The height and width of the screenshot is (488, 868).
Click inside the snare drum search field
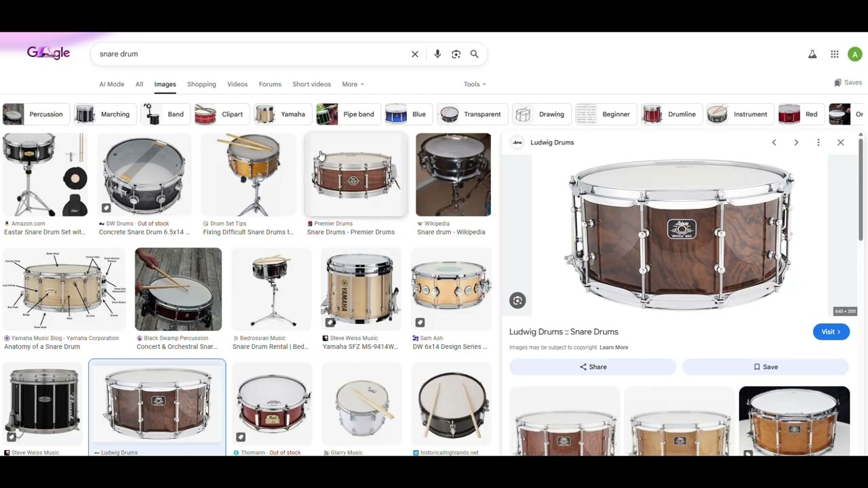point(251,54)
